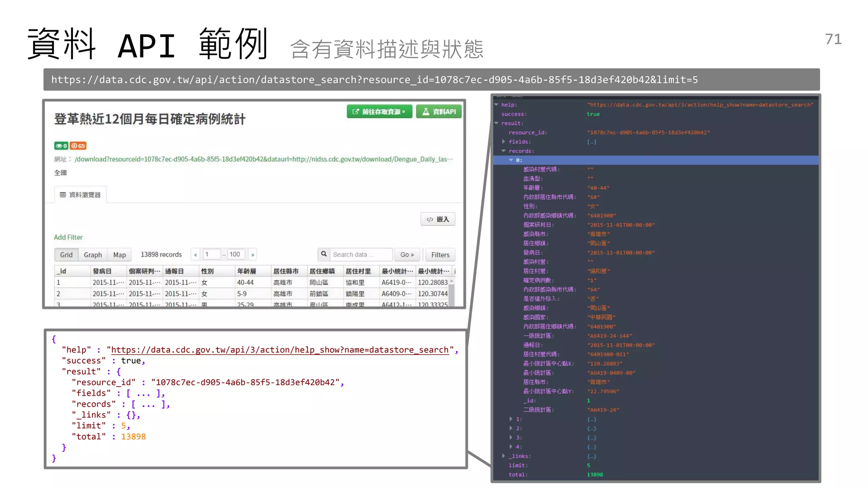Image resolution: width=868 pixels, height=488 pixels.
Task: Collapse the help root node in JSON viewer
Action: (x=496, y=105)
